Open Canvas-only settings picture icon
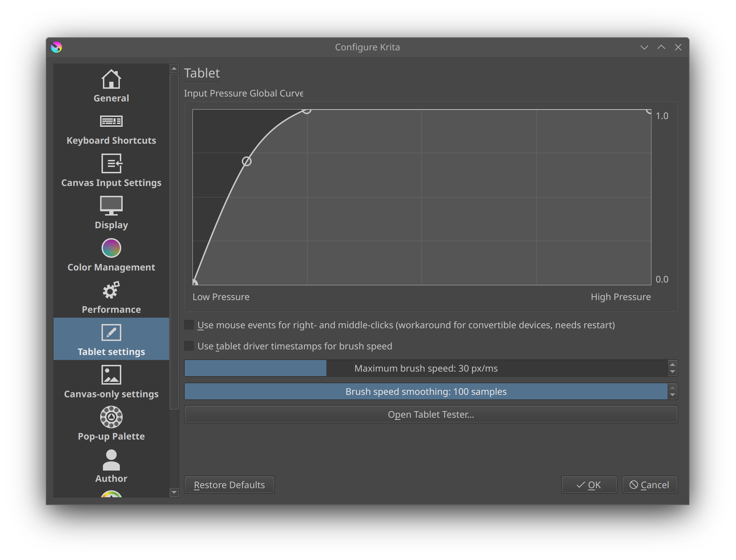736x560 pixels. coord(111,375)
